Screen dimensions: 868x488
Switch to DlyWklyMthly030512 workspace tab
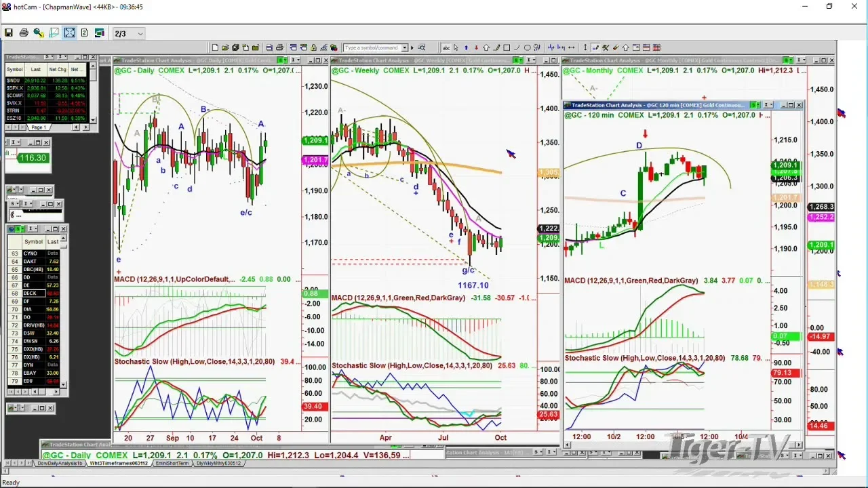pos(218,464)
